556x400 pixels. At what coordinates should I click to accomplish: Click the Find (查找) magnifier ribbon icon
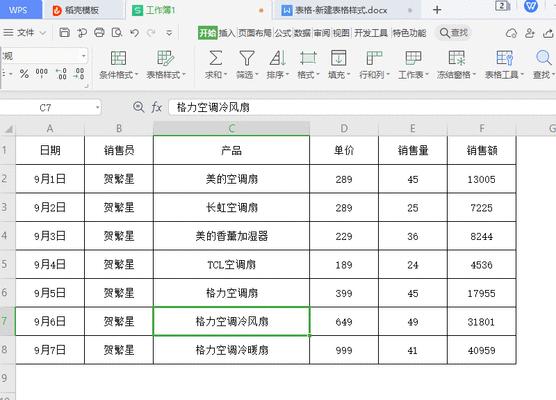coord(544,58)
